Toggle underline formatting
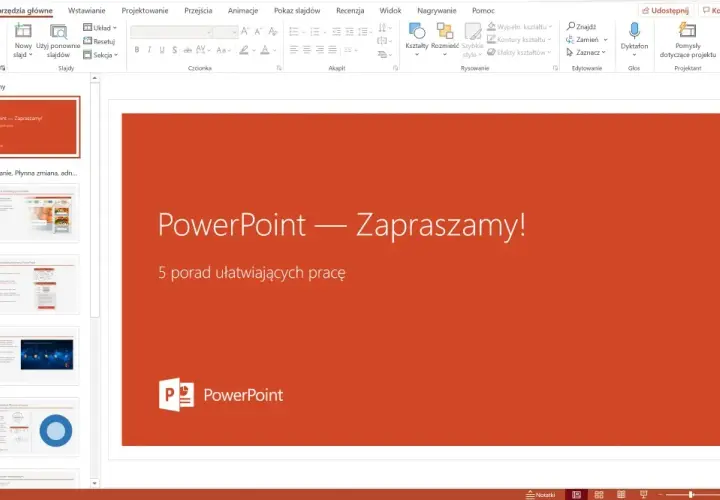 [x=162, y=50]
